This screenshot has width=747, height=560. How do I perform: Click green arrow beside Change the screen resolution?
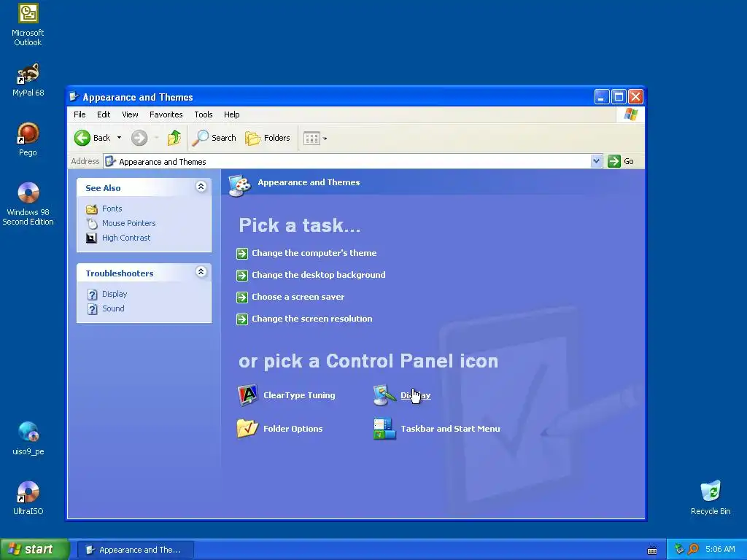pyautogui.click(x=242, y=319)
